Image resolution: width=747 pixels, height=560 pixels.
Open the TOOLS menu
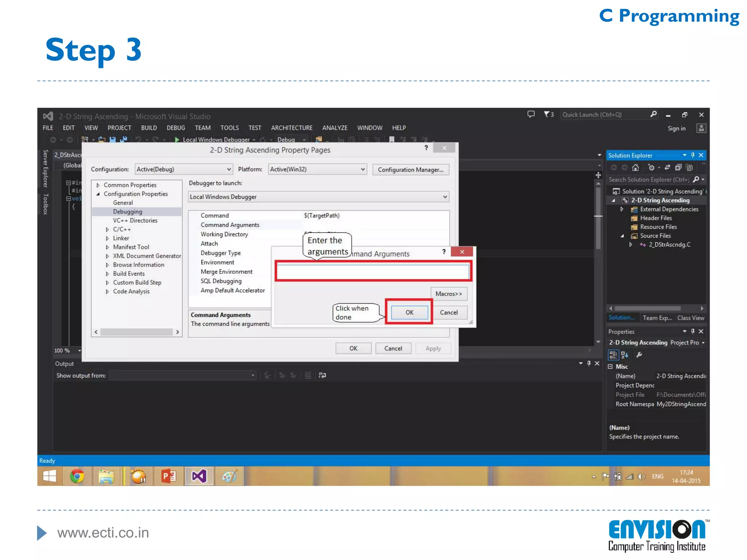pyautogui.click(x=229, y=128)
